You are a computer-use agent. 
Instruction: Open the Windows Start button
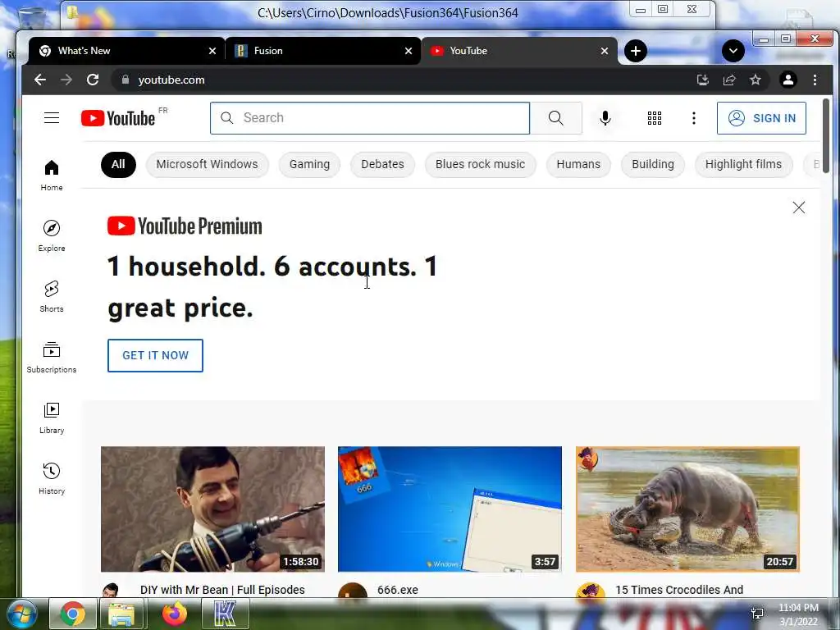point(21,614)
